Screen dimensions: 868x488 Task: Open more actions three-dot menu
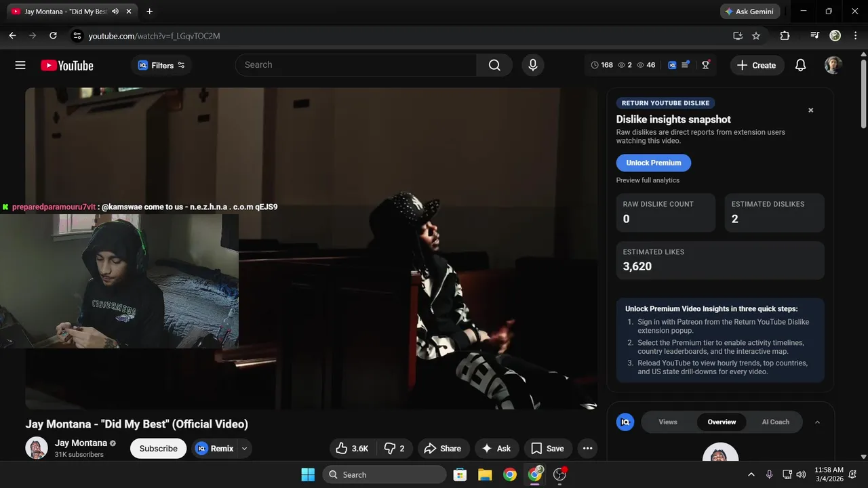coord(587,448)
